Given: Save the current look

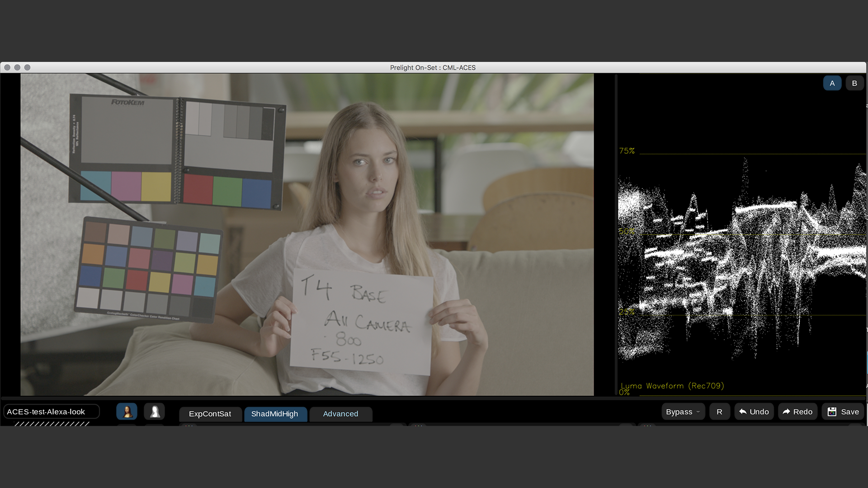Looking at the screenshot, I should point(843,412).
